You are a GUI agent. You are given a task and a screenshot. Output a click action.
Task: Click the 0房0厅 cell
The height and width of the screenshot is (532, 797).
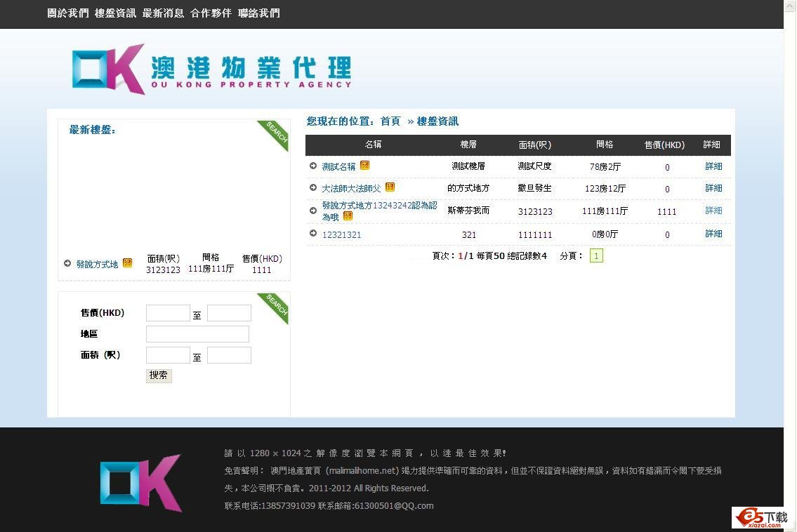[x=605, y=234]
